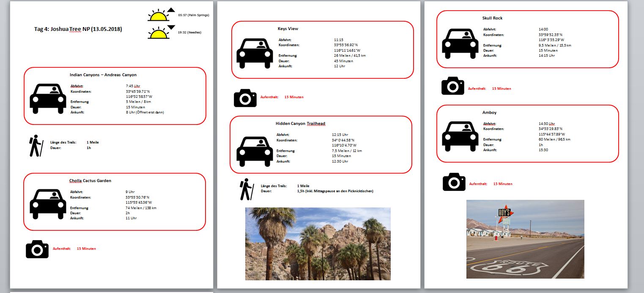644x293 pixels.
Task: Select the car icon in Indian Canyons box
Action: click(x=48, y=98)
